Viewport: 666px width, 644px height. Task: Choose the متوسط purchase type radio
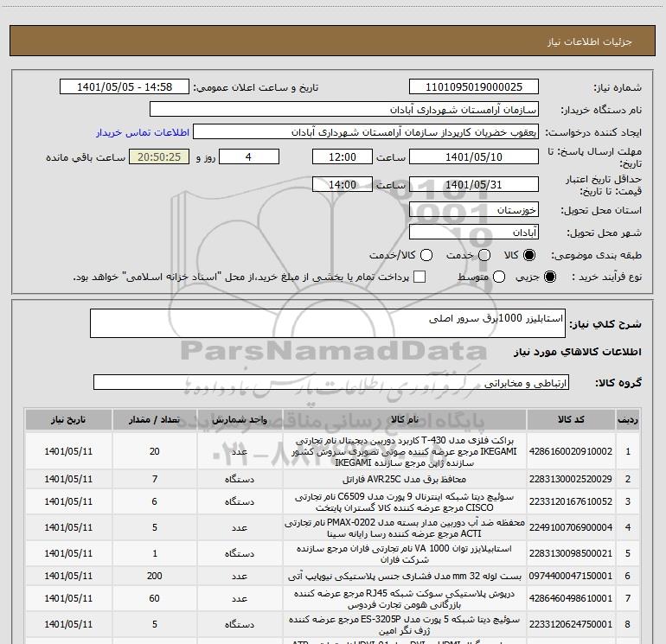click(499, 277)
